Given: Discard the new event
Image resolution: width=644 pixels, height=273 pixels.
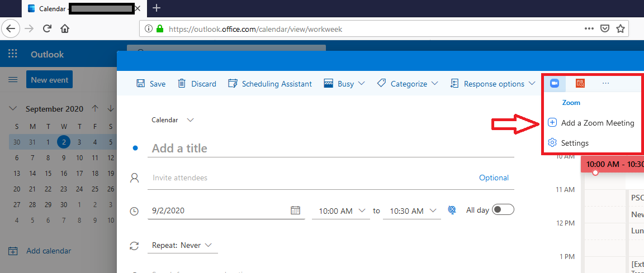Looking at the screenshot, I should [197, 84].
